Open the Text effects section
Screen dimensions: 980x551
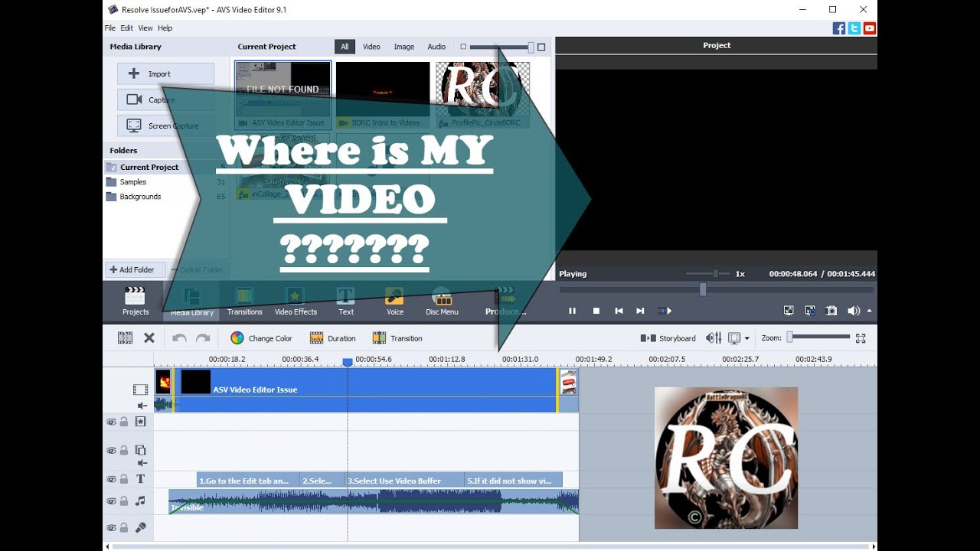point(346,301)
